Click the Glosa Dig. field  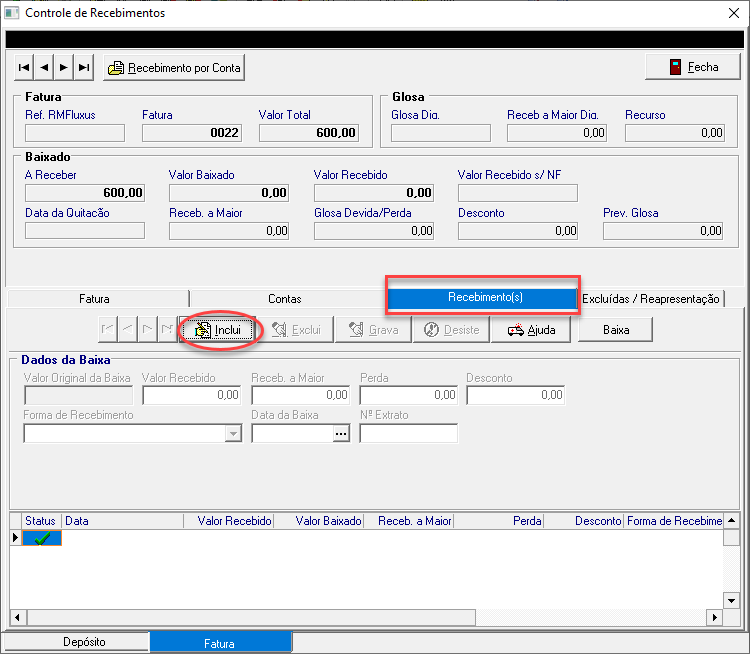coord(441,133)
